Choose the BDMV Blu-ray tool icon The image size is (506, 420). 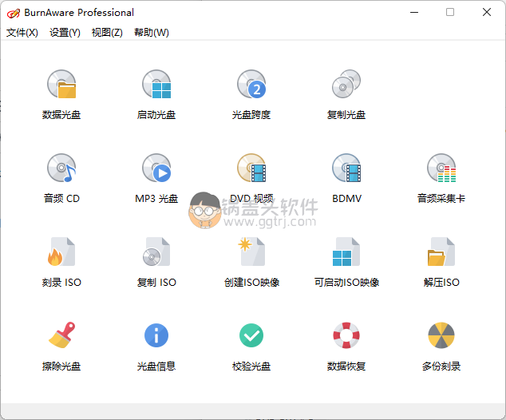[x=346, y=168]
